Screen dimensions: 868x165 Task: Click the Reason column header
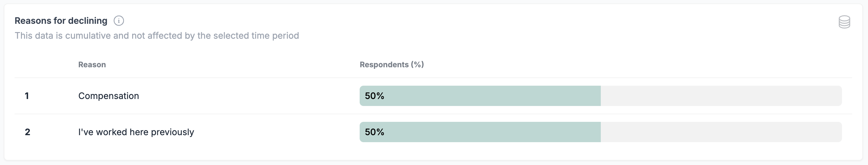[x=92, y=65]
